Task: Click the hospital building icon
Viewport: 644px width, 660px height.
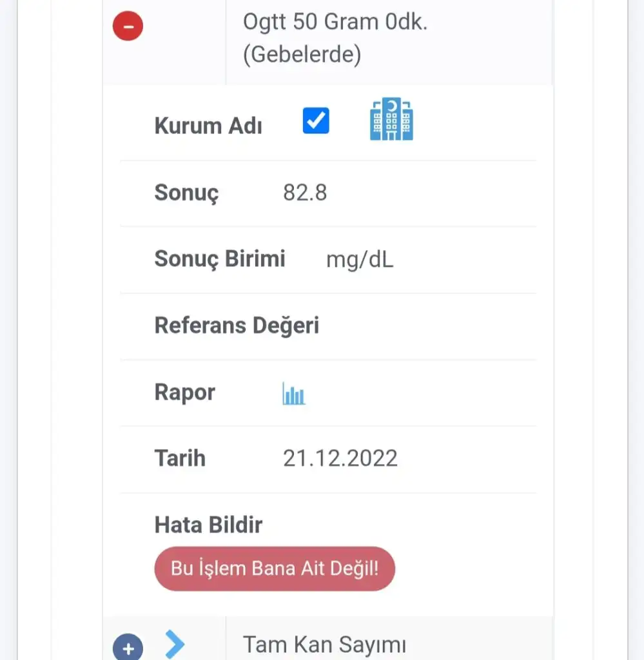Action: point(391,119)
